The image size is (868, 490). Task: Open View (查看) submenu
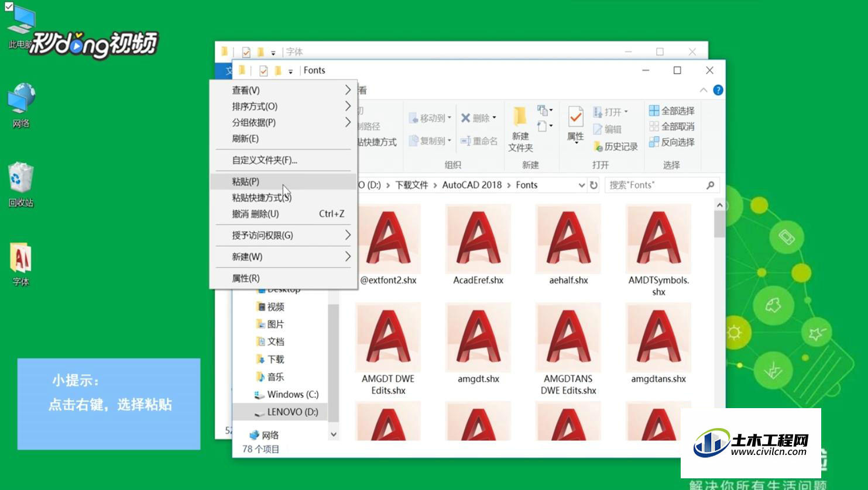283,90
